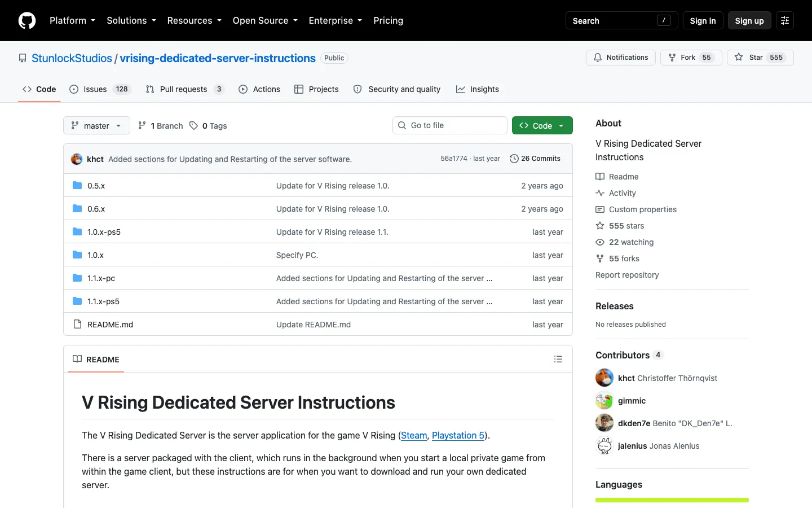This screenshot has height=508, width=812.
Task: Focus the Search field in header
Action: pos(621,20)
